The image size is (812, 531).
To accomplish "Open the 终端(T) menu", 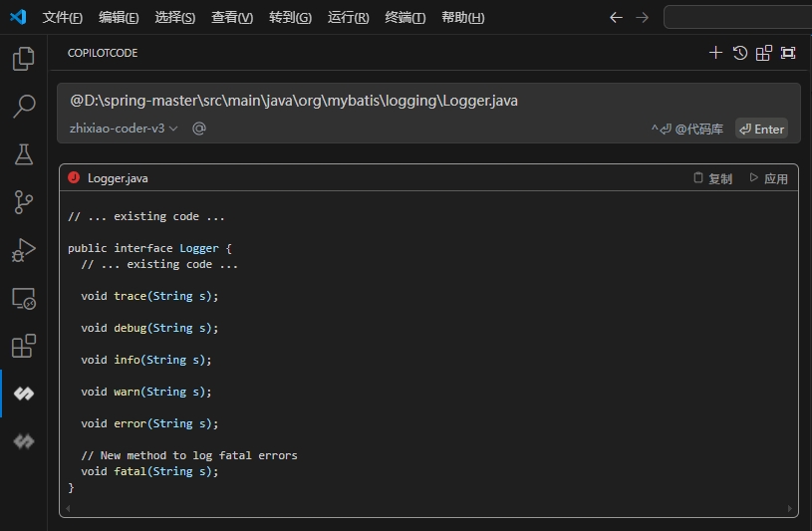I will (x=405, y=18).
